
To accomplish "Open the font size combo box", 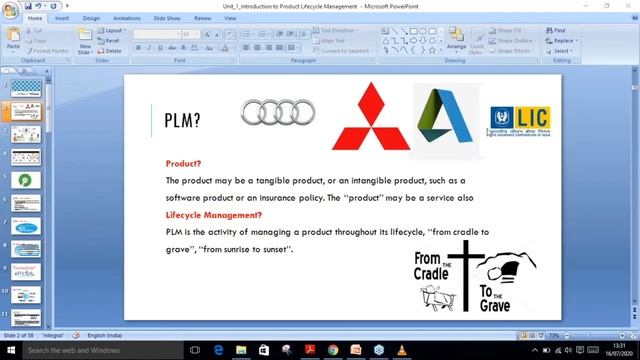I will point(191,34).
